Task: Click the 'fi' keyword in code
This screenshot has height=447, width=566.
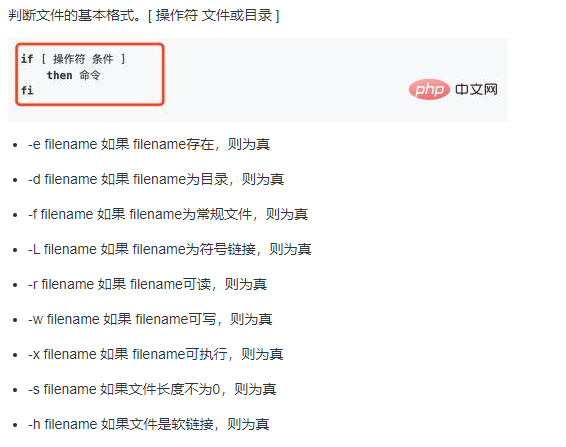Action: tap(27, 90)
